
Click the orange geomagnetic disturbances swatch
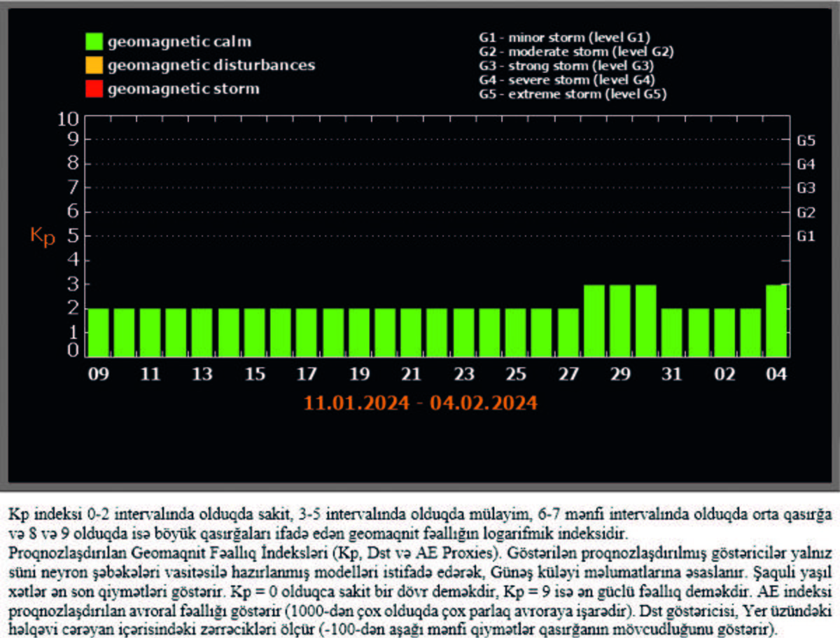(x=94, y=65)
